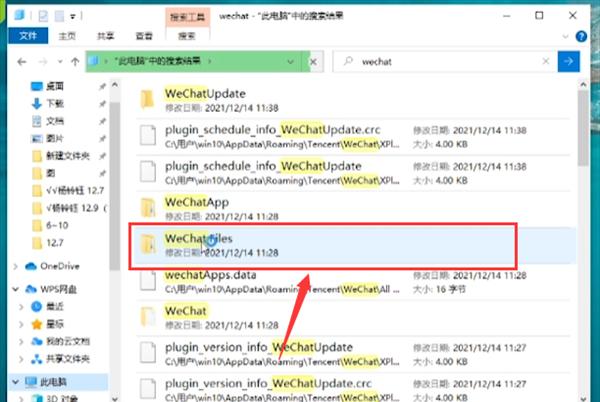The width and height of the screenshot is (600, 402).
Task: Collapse the WPS网盘 tree node
Action: click(15, 289)
